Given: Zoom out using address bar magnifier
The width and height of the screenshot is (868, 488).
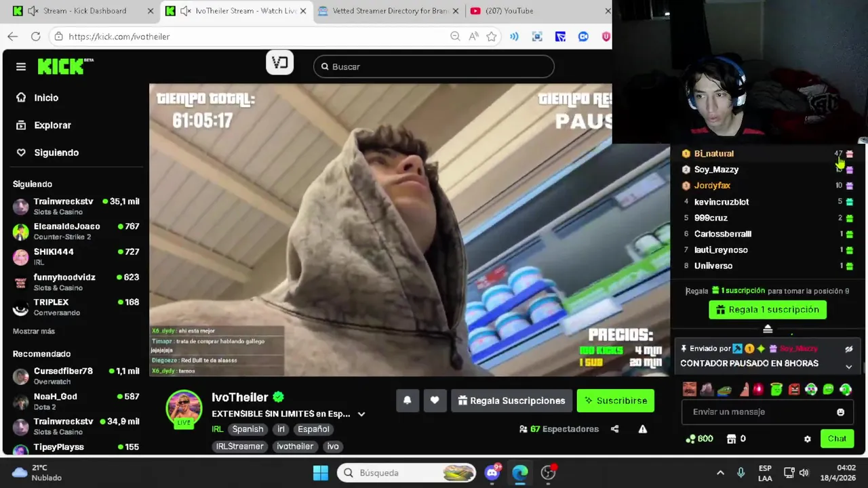Looking at the screenshot, I should pos(455,37).
